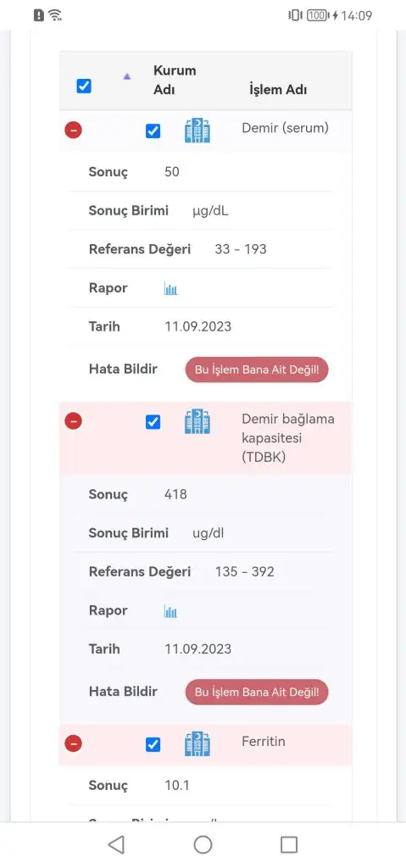Uncheck the Demir (serum) row checkbox

point(153,131)
